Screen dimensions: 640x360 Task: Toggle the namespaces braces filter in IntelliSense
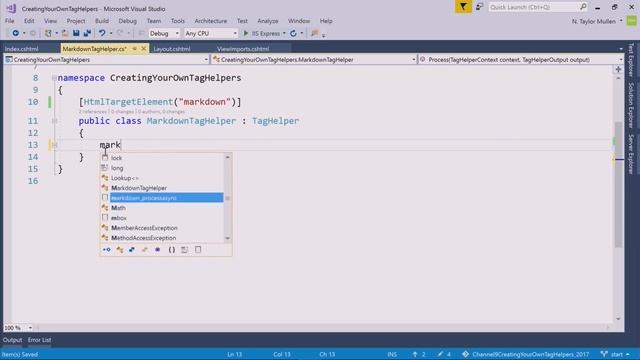[x=172, y=249]
